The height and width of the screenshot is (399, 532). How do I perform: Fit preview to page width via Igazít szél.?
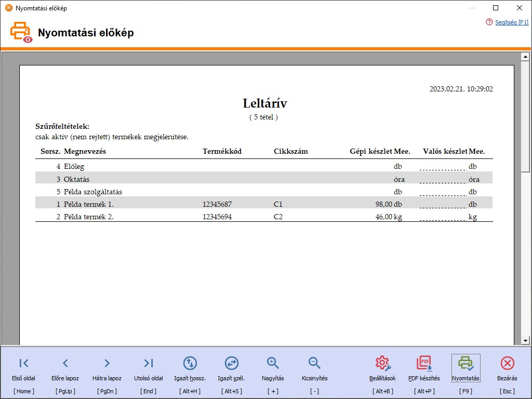[231, 363]
